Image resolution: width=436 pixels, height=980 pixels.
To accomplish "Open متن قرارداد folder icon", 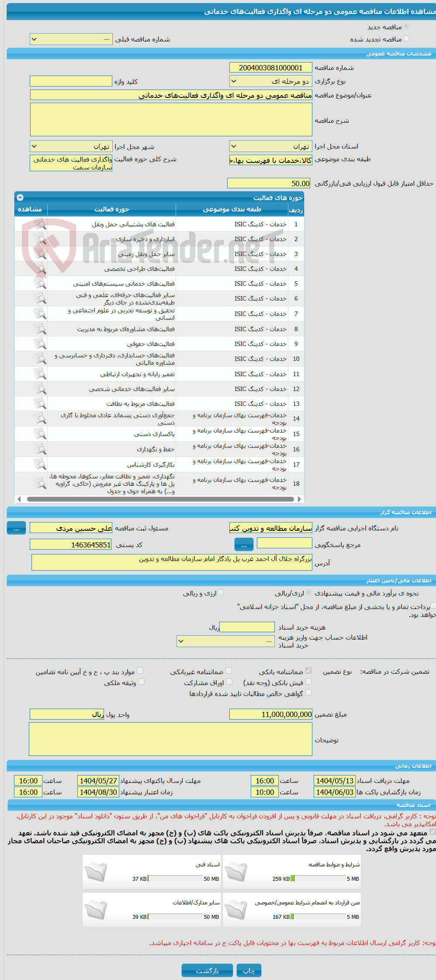I will click(x=236, y=911).
